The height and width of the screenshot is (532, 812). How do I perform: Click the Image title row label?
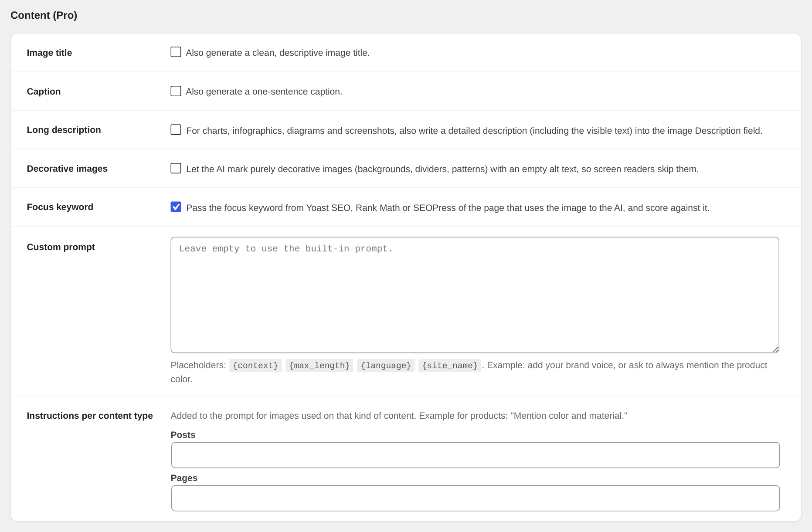49,53
